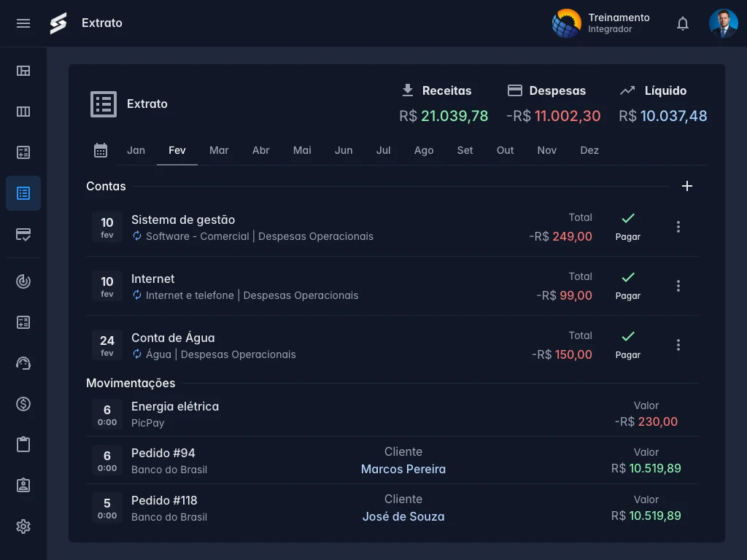Image resolution: width=747 pixels, height=560 pixels.
Task: Open the dollar sign finance section in sidebar
Action: pos(23,403)
